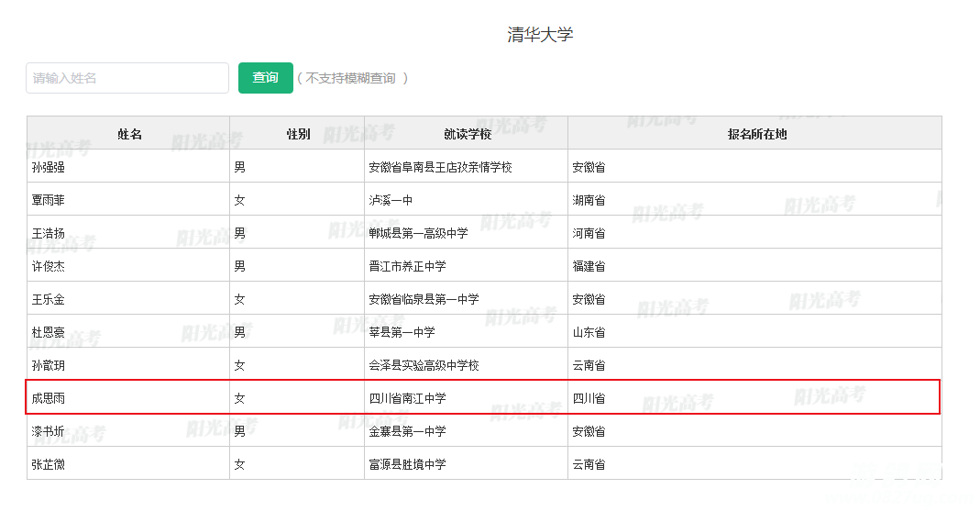Focus the 请输入姓名 name search field
Screen dimensions: 980x511
[127, 78]
